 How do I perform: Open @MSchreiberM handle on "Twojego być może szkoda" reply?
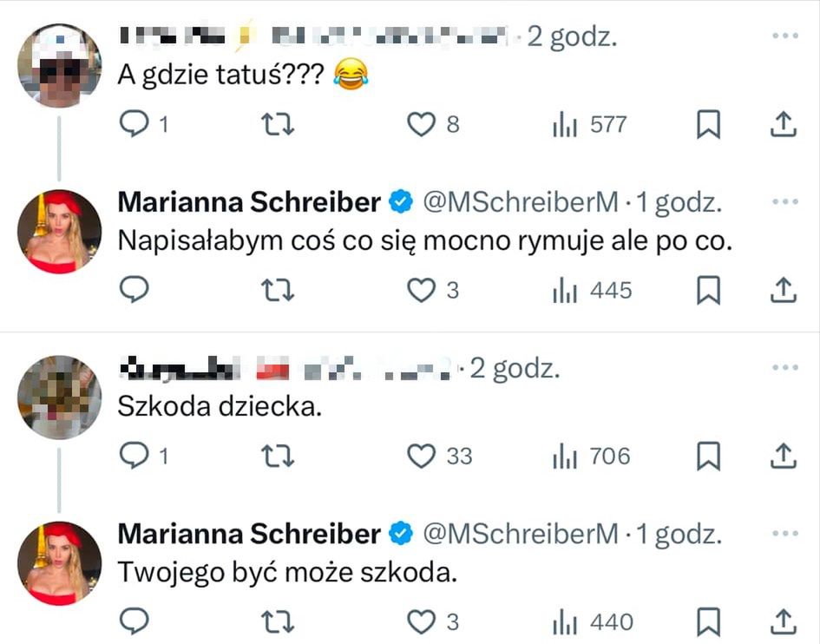(x=520, y=534)
